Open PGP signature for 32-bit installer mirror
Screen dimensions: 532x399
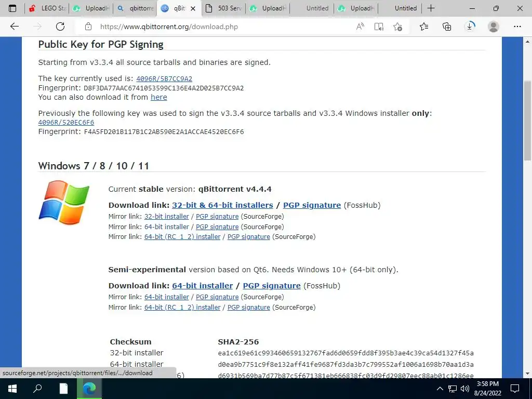coord(217,217)
